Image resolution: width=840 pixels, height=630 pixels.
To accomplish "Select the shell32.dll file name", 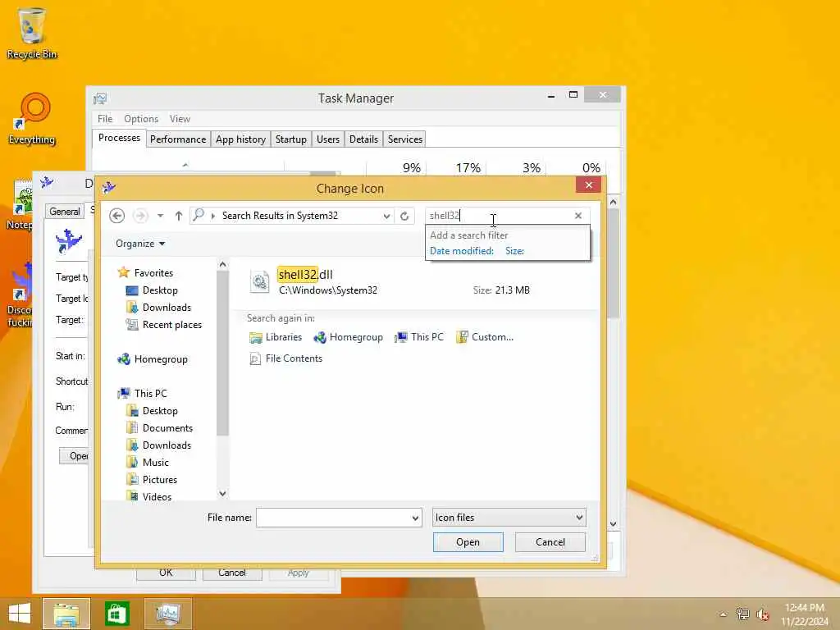I will click(305, 274).
